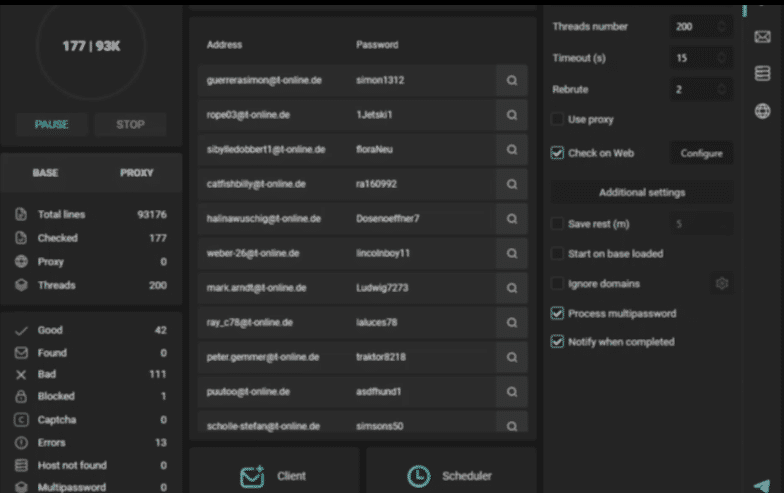Viewport: 784px width, 493px height.
Task: Switch to the BASE tab
Action: click(45, 173)
